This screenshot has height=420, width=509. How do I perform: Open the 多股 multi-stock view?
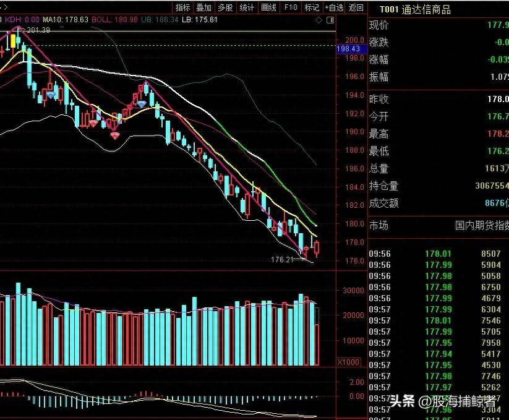[x=225, y=7]
